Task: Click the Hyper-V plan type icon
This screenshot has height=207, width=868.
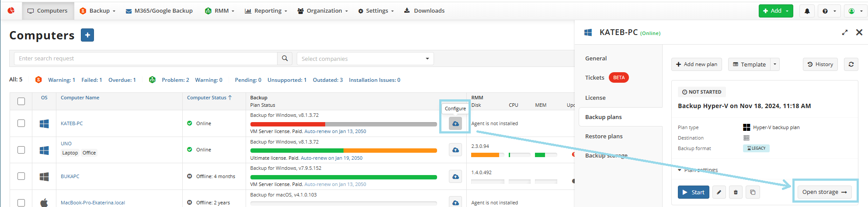Action: tap(746, 127)
